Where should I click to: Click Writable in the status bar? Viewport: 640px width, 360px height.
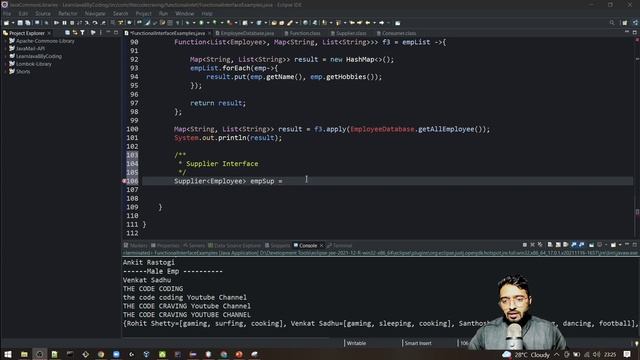356,343
